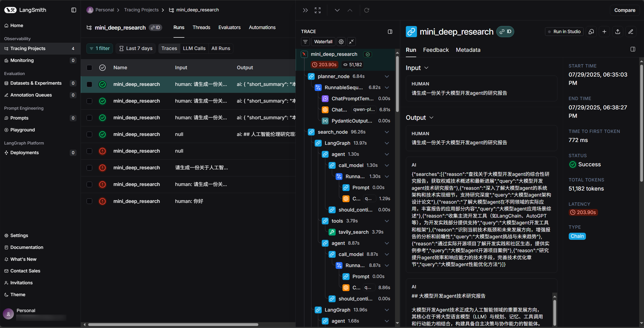This screenshot has height=328, width=644.
Task: Check the third run's checkbox
Action: [x=89, y=118]
